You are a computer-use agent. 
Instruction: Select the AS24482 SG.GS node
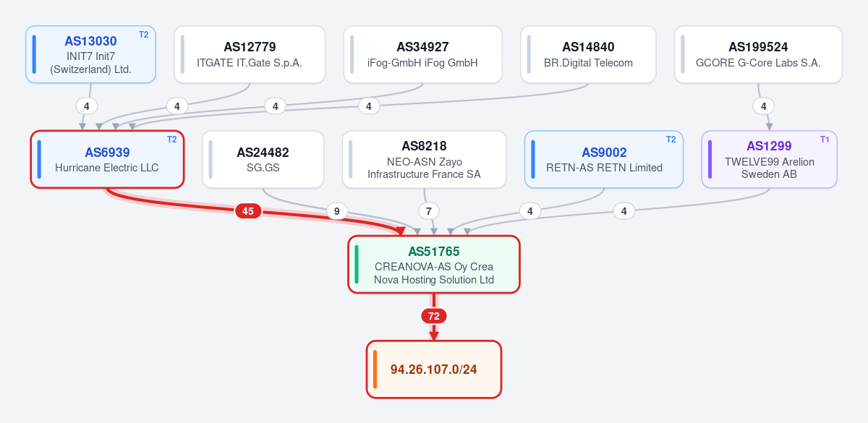tap(263, 159)
